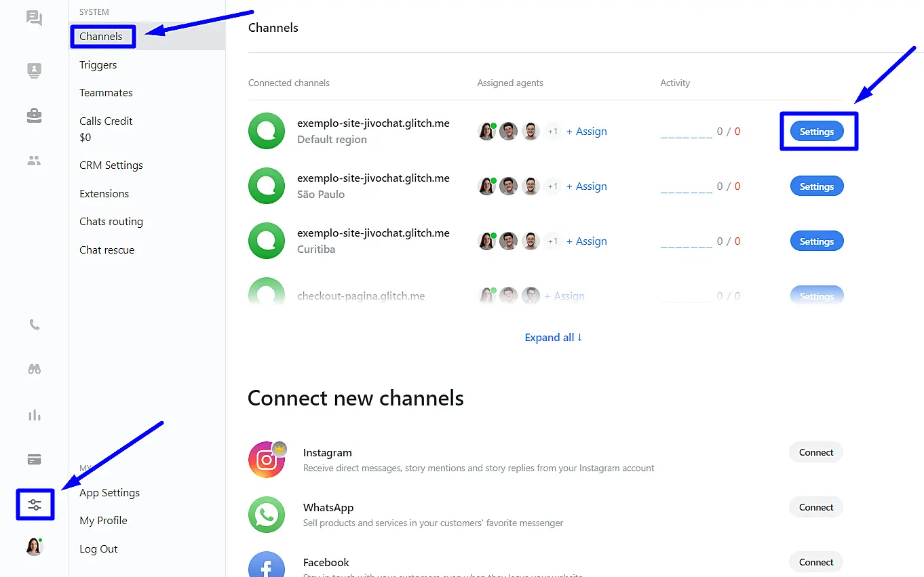Image resolution: width=924 pixels, height=577 pixels.
Task: Click the Log Out link
Action: (x=98, y=549)
